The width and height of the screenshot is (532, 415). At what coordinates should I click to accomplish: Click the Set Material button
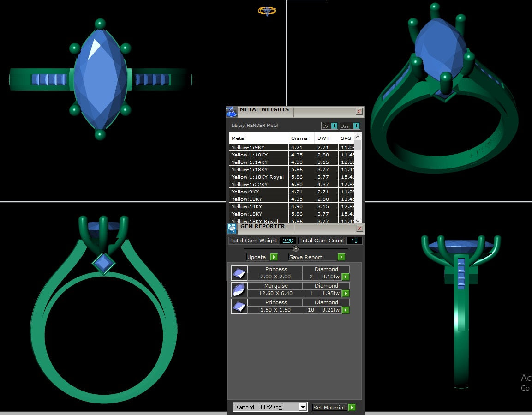point(329,407)
